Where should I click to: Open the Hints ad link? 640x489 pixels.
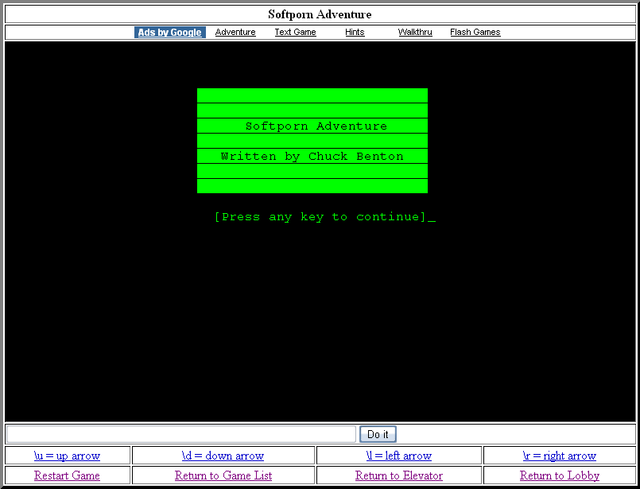354,32
